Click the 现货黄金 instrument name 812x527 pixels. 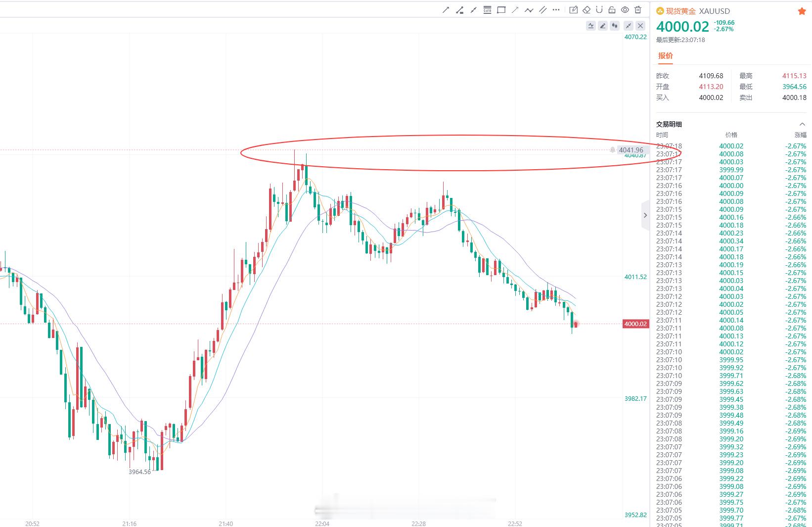pos(681,11)
